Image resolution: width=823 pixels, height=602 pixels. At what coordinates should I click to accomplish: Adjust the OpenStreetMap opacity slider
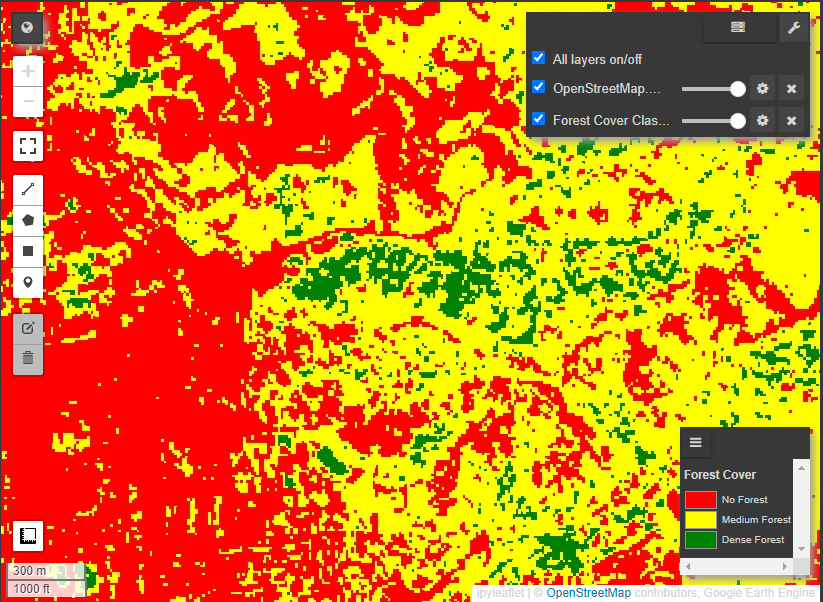714,89
